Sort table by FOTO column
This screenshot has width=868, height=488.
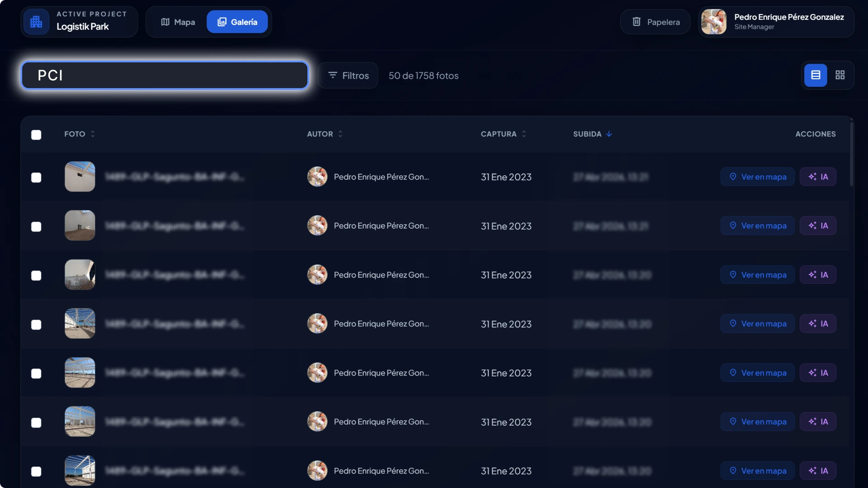pyautogui.click(x=80, y=134)
